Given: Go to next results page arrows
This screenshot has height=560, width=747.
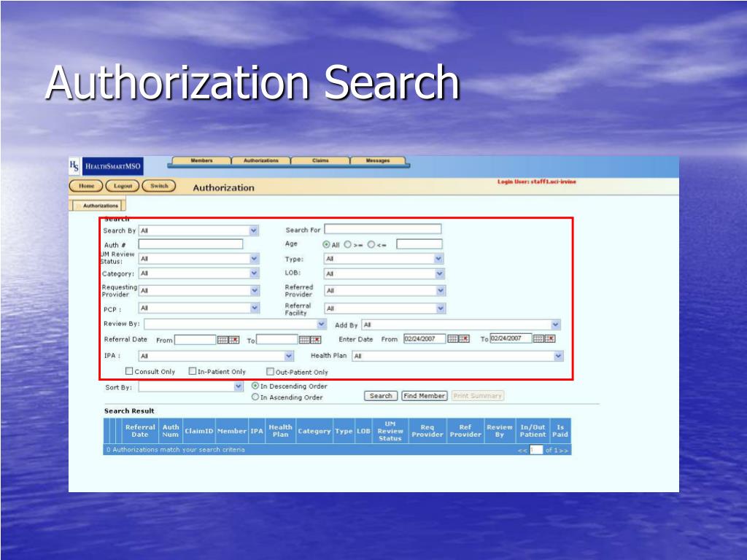Looking at the screenshot, I should pyautogui.click(x=564, y=451).
